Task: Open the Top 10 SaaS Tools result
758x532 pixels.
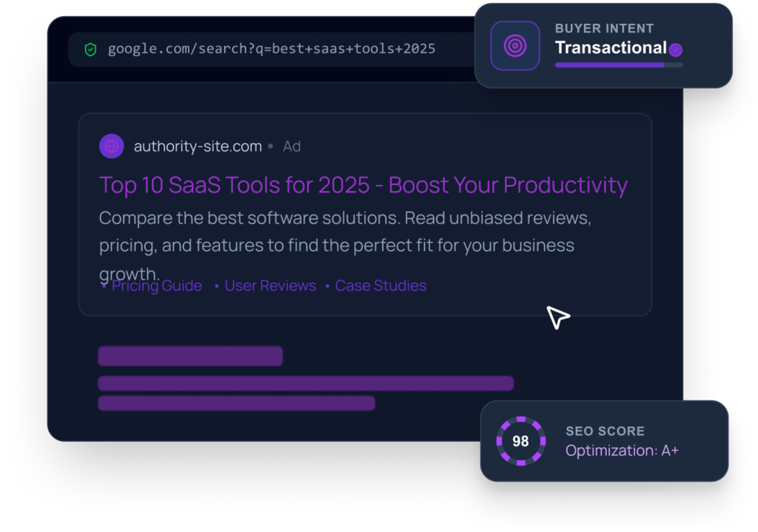Action: click(363, 185)
